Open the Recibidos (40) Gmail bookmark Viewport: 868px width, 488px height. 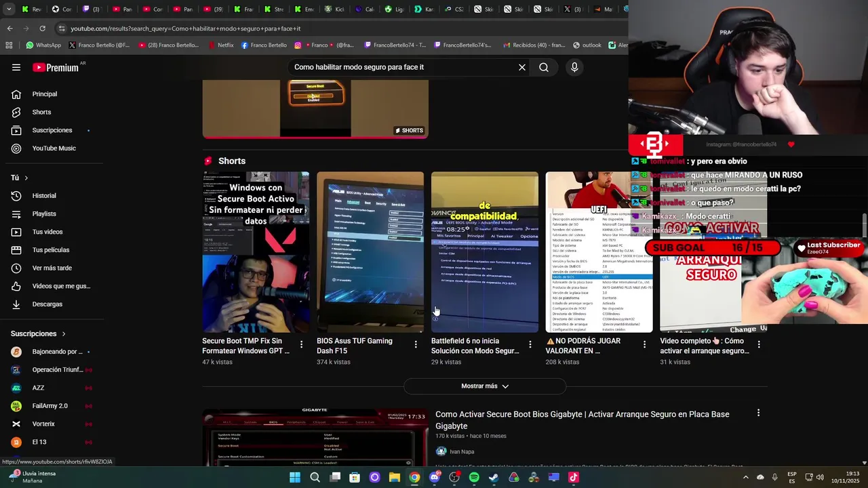[534, 45]
